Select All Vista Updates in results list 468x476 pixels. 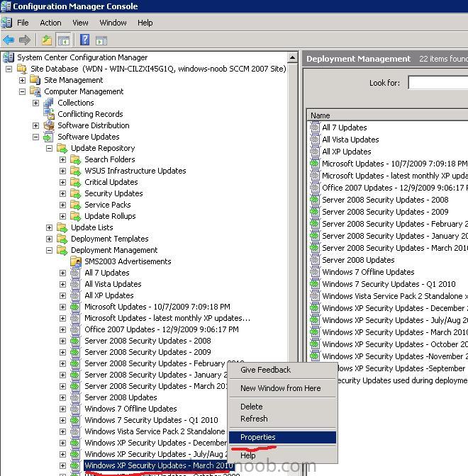pyautogui.click(x=350, y=140)
